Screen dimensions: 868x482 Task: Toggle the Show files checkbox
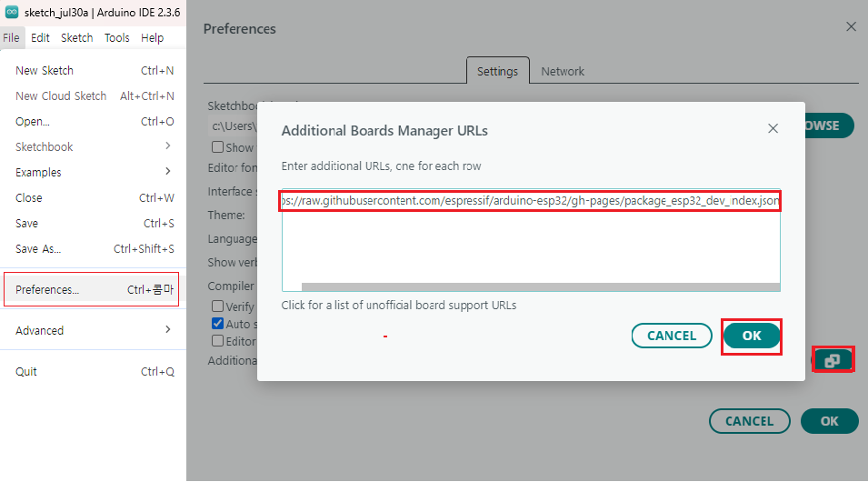click(217, 147)
